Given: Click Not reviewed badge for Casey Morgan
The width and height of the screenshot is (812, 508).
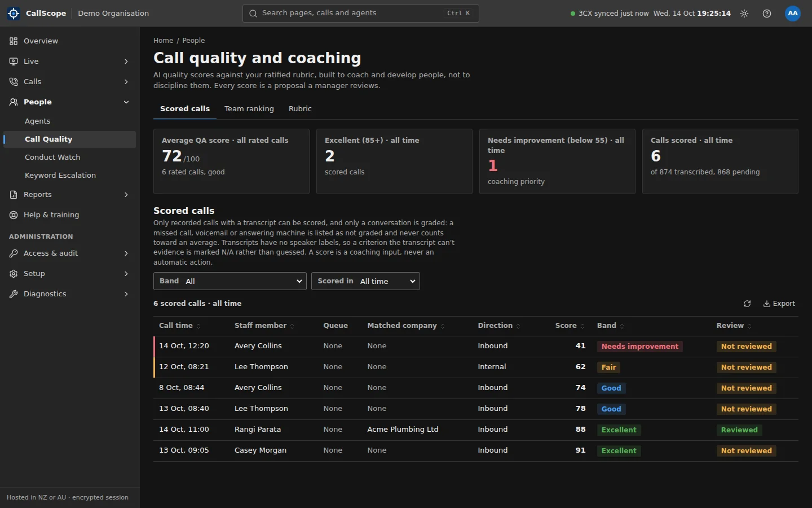Looking at the screenshot, I should tap(747, 451).
